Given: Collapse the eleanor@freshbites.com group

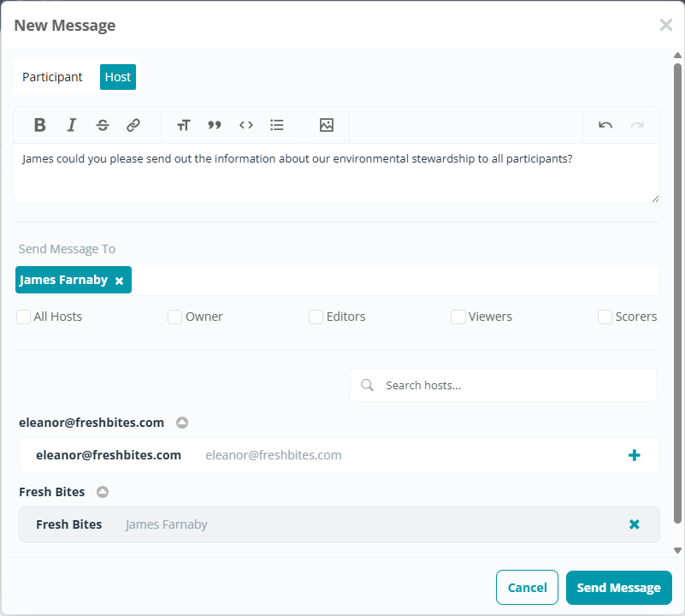Looking at the screenshot, I should tap(182, 423).
